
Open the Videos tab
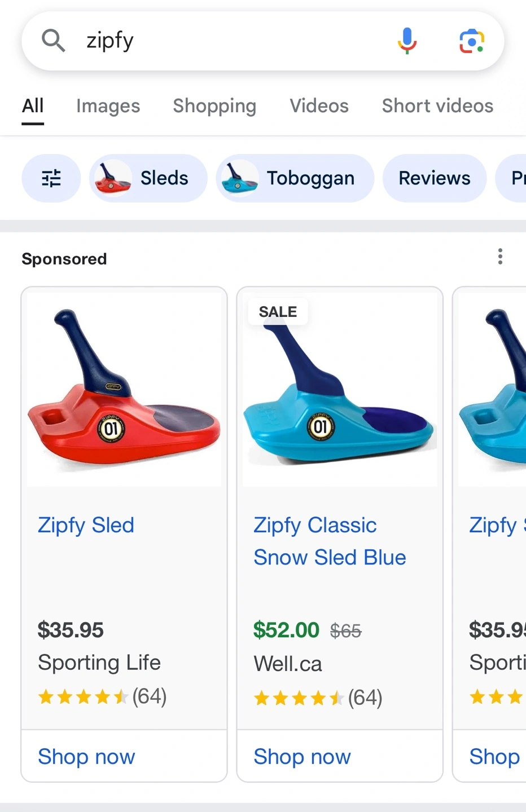coord(319,106)
